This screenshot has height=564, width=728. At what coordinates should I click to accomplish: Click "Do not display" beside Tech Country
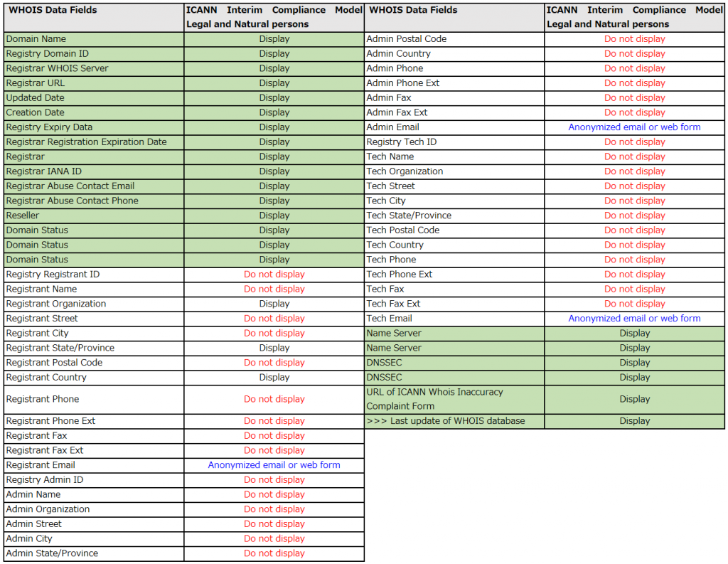[635, 245]
